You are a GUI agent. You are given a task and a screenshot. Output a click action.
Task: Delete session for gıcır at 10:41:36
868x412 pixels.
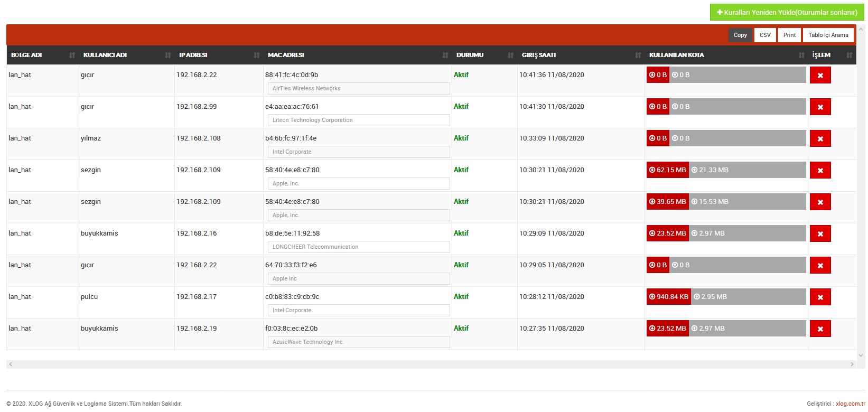820,75
